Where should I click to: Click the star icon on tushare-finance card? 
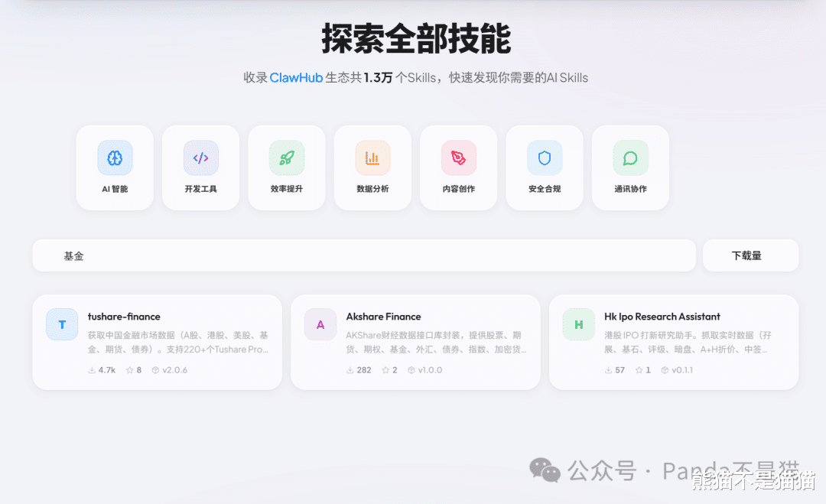pyautogui.click(x=129, y=370)
